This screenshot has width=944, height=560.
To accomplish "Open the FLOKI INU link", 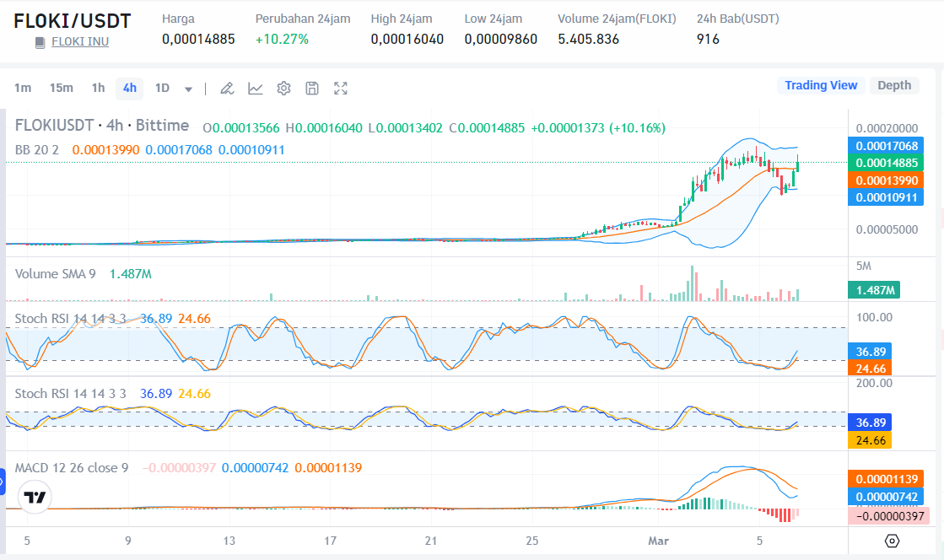I will pyautogui.click(x=79, y=42).
